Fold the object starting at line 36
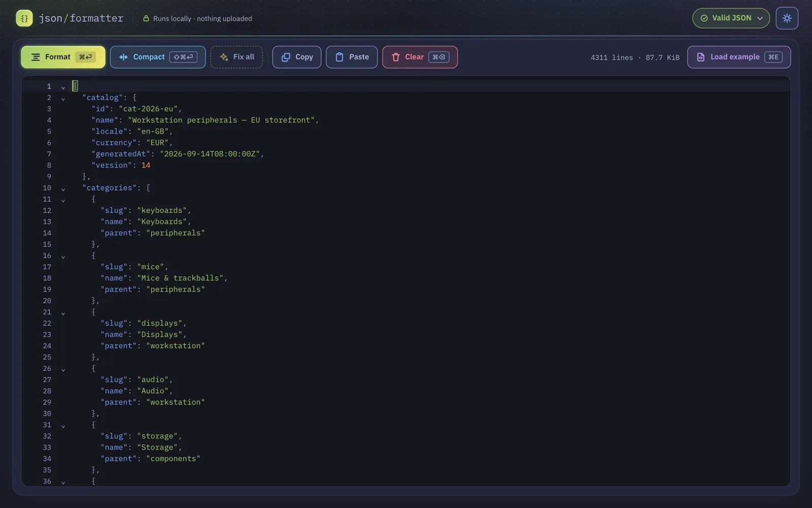 [63, 482]
